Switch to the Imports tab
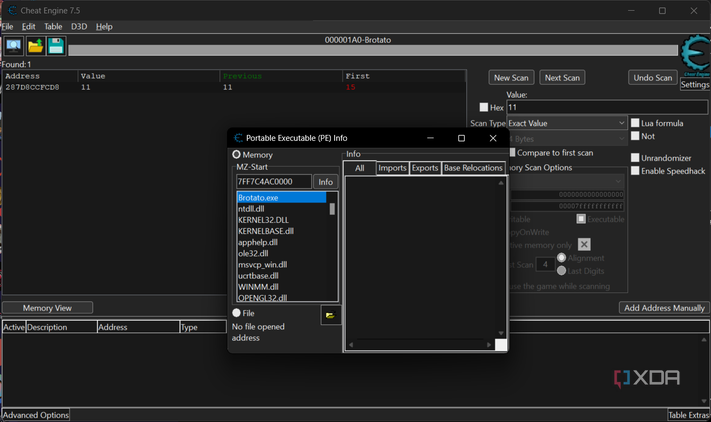Viewport: 711px width, 422px height. click(x=392, y=168)
